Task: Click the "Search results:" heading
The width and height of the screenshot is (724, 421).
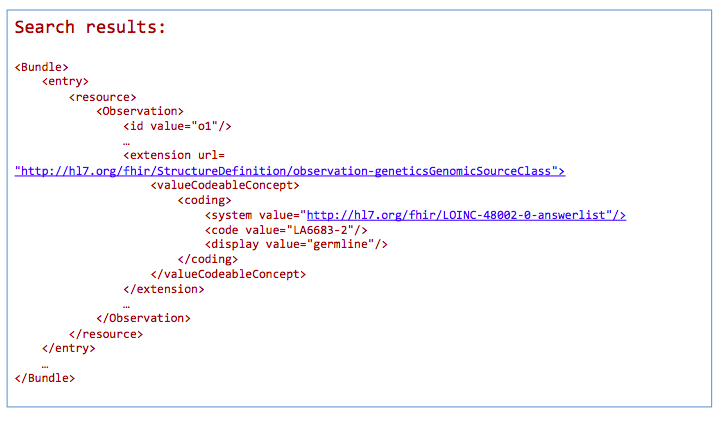Action: point(90,27)
